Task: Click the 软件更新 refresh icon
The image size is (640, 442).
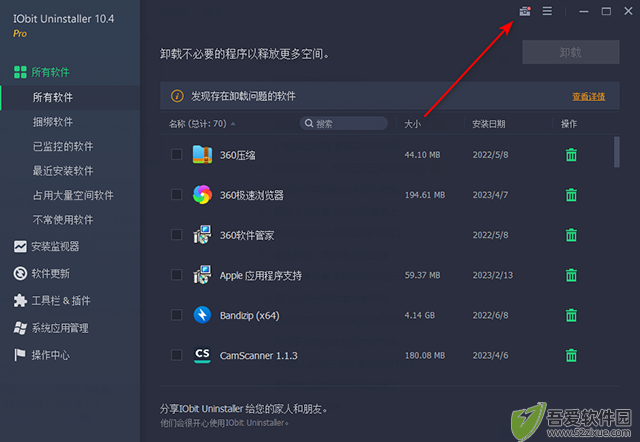Action: coord(20,273)
